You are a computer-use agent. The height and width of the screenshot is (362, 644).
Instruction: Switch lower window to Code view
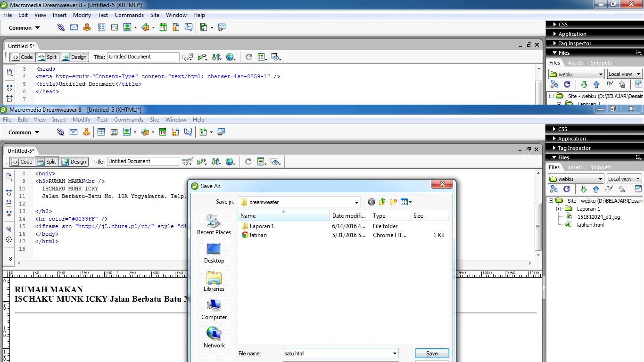22,162
